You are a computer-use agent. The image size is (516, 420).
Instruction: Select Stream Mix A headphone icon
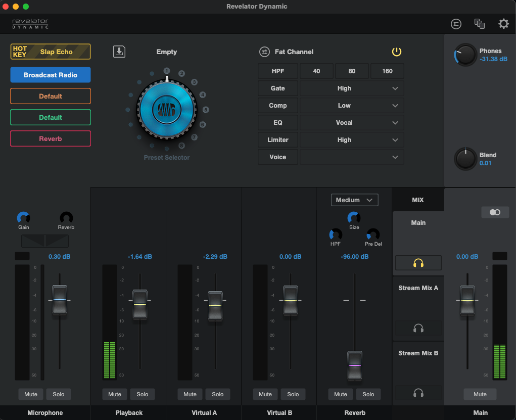click(x=418, y=328)
